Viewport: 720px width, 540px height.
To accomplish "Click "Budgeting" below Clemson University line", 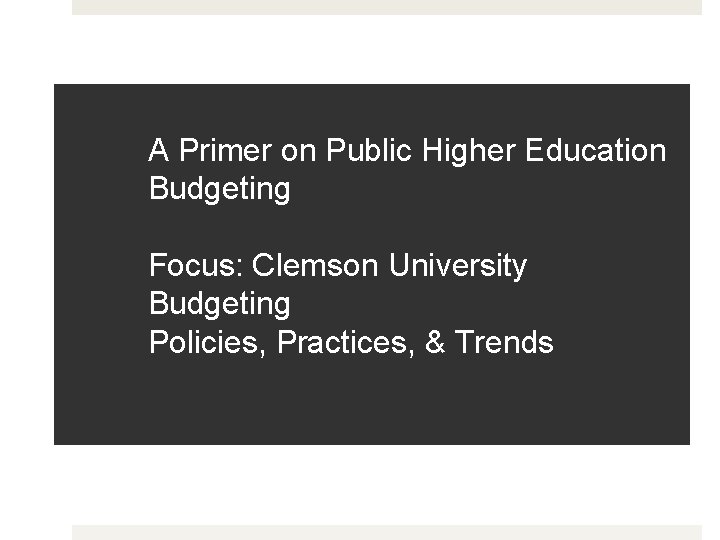I will (x=219, y=304).
